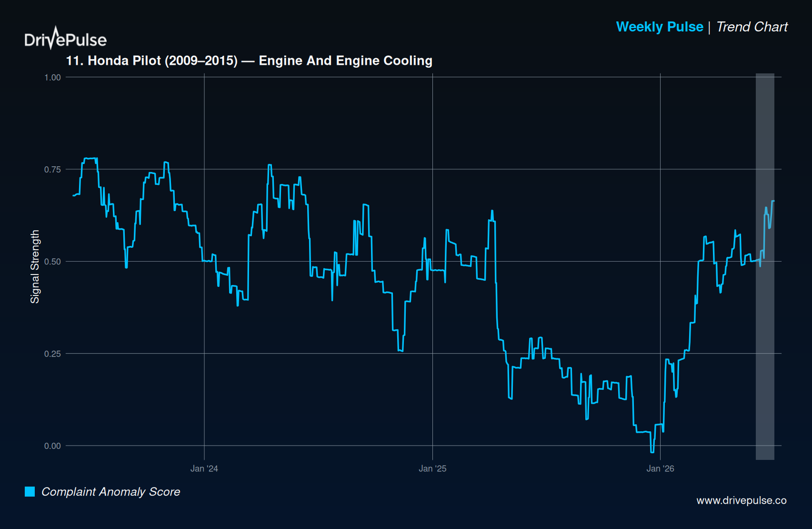Click the DrivePulse logo

click(x=66, y=38)
